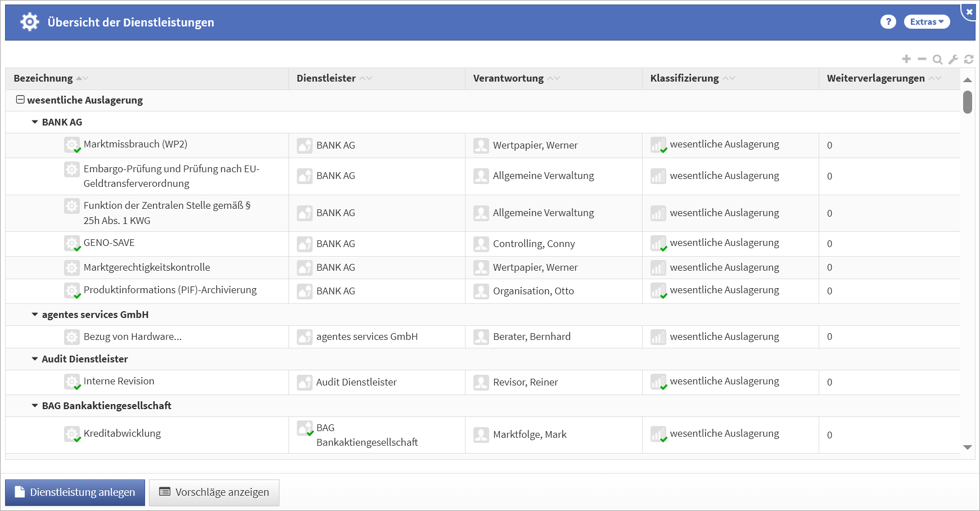The height and width of the screenshot is (511, 980).
Task: Click classification chart icon in Kreditabwicklung row
Action: pyautogui.click(x=658, y=434)
